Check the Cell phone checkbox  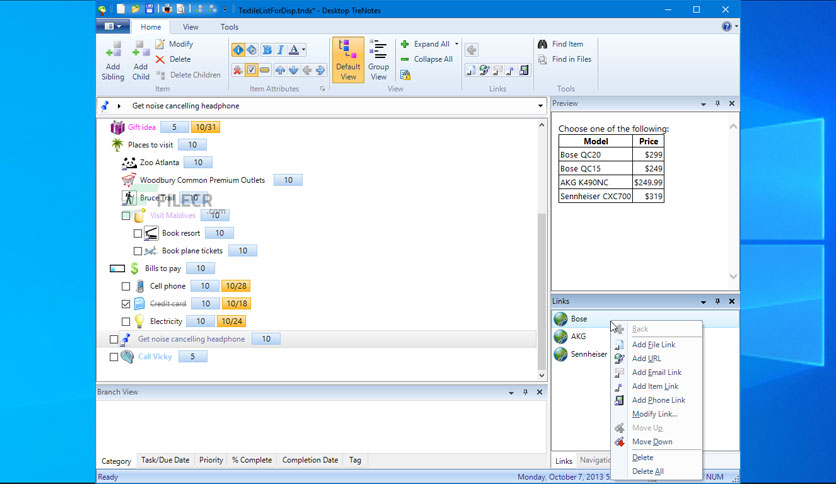126,286
